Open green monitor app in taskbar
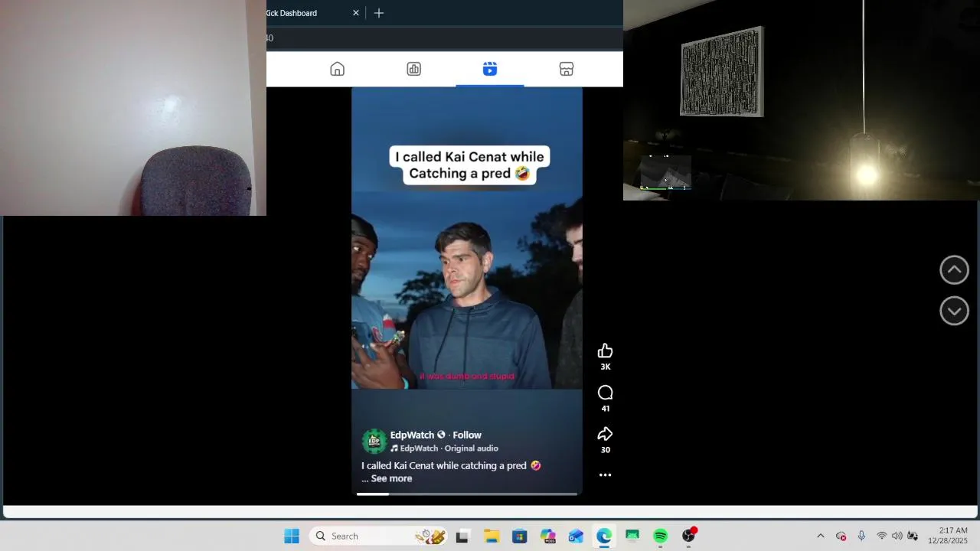 (x=632, y=536)
